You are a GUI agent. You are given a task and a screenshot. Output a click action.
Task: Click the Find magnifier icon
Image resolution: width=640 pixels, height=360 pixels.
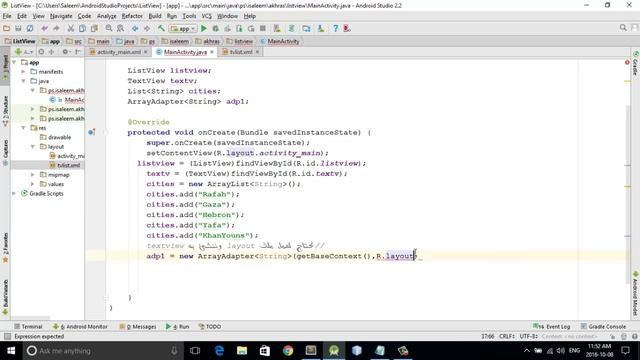pyautogui.click(x=109, y=29)
